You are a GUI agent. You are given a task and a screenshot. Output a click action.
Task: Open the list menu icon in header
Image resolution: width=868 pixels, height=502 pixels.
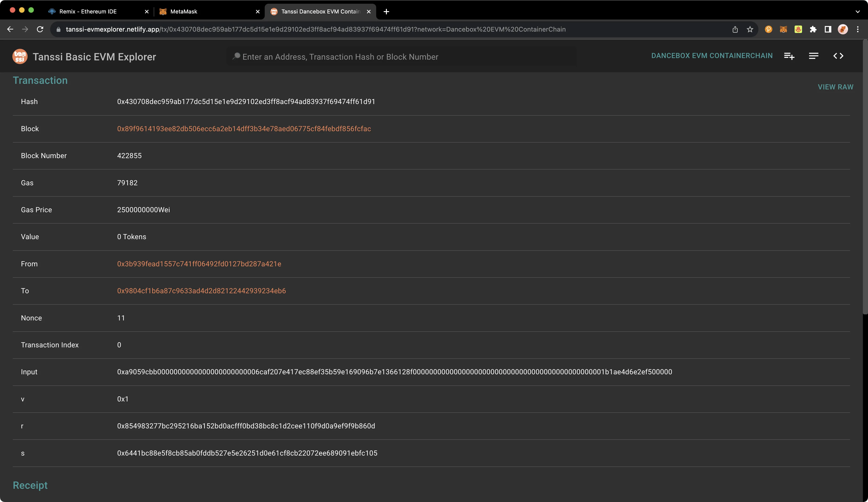point(814,56)
